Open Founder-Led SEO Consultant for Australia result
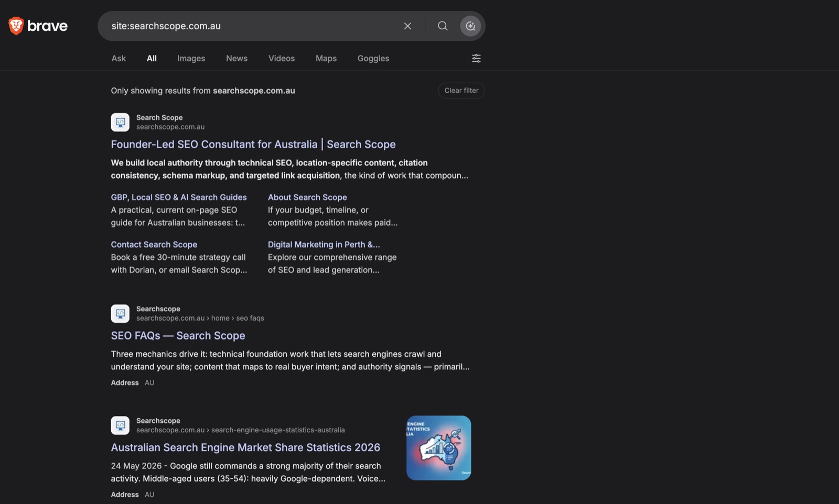The height and width of the screenshot is (504, 839). [x=253, y=144]
